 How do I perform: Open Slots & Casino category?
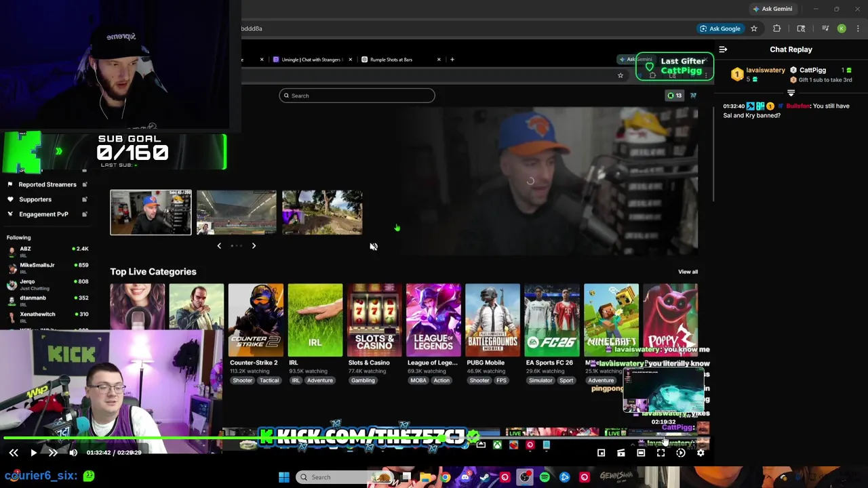374,320
